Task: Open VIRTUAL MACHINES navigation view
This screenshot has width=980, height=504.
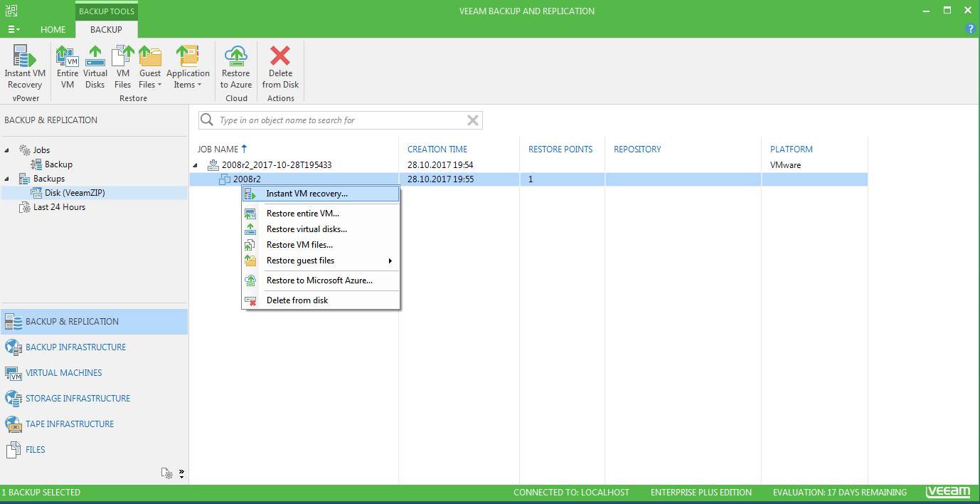Action: click(x=94, y=373)
